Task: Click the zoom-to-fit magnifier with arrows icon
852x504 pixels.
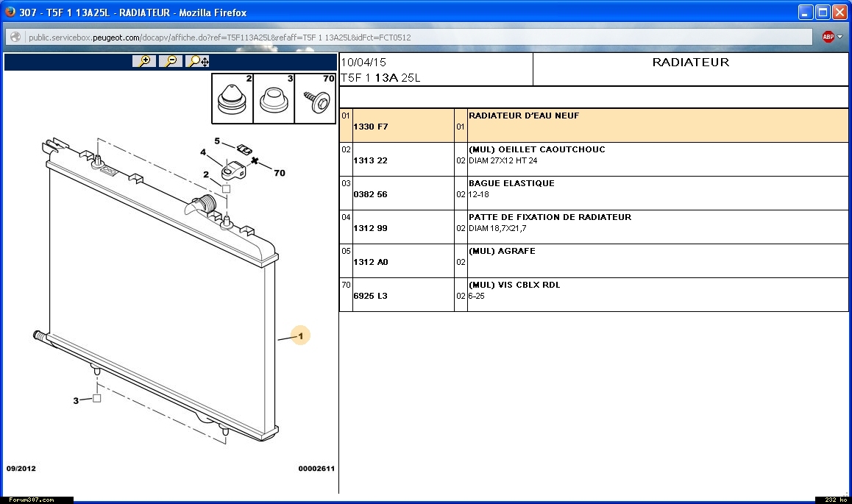Action: [198, 61]
